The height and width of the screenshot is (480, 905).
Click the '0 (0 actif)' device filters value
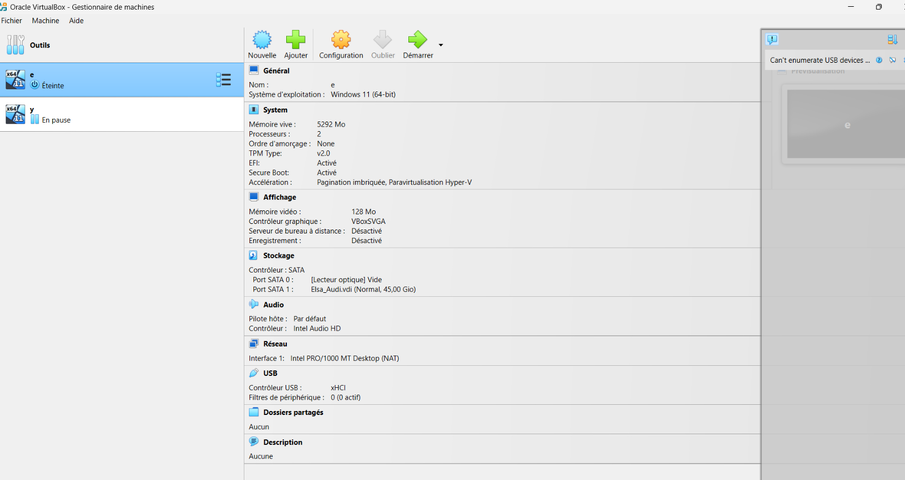[x=346, y=397]
